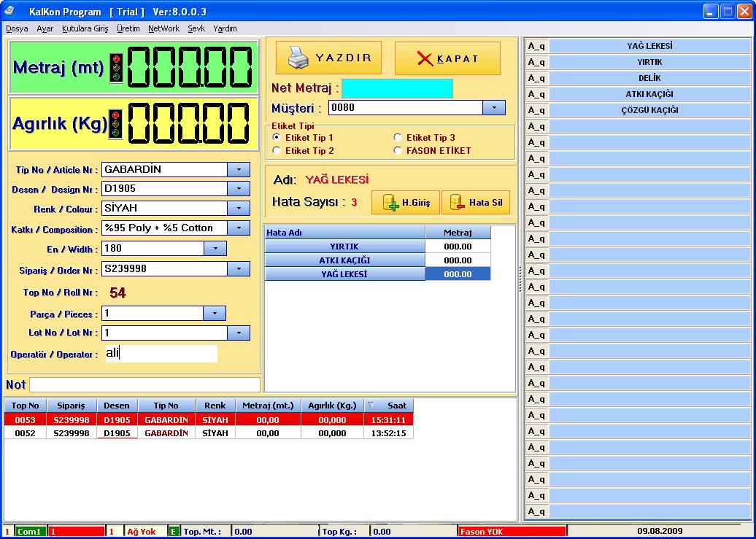This screenshot has width=756, height=539.
Task: Click the Agırlık (Kg.) column header
Action: [x=332, y=406]
